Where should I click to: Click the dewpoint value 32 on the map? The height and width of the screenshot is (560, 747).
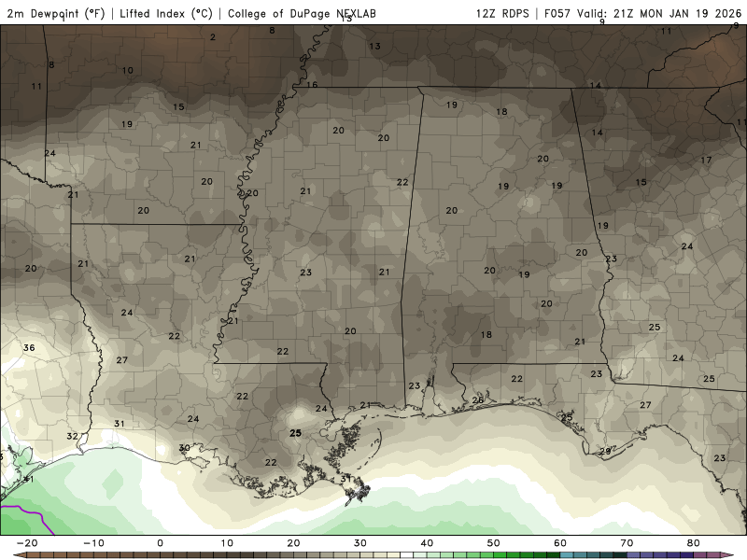(72, 436)
